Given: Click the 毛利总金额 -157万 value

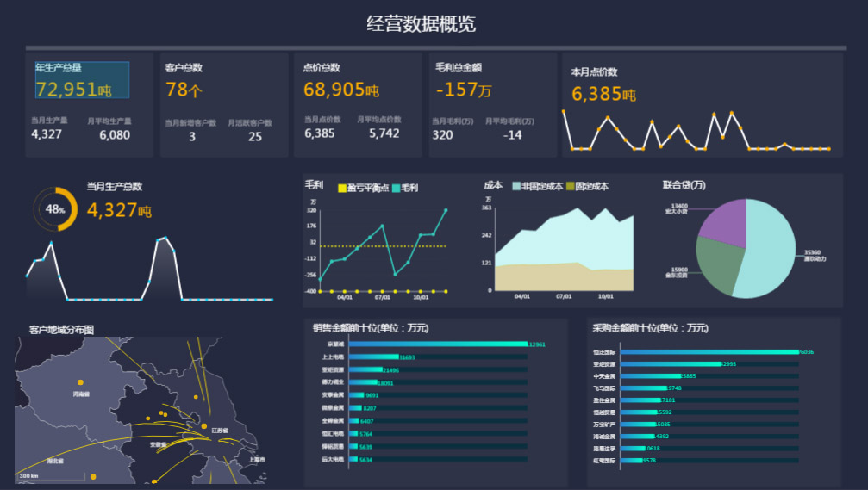Looking at the screenshot, I should pyautogui.click(x=464, y=90).
